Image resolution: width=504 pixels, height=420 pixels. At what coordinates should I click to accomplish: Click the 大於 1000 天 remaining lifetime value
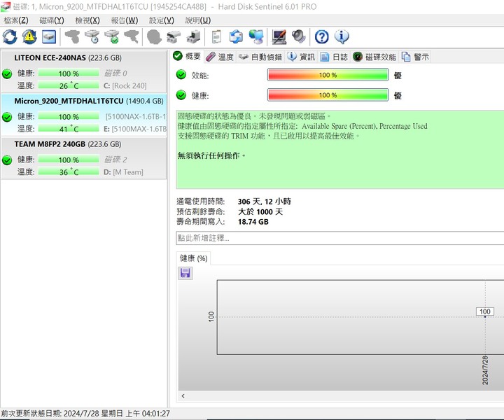click(x=260, y=212)
